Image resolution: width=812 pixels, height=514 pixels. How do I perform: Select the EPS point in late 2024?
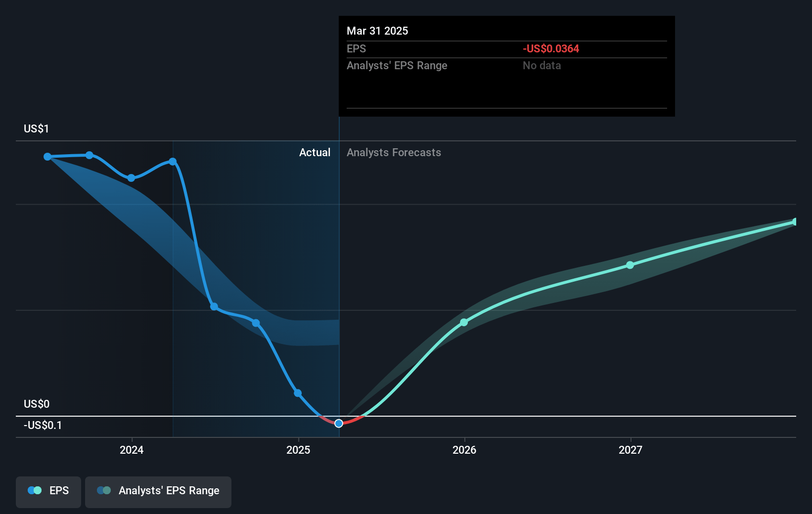(256, 323)
